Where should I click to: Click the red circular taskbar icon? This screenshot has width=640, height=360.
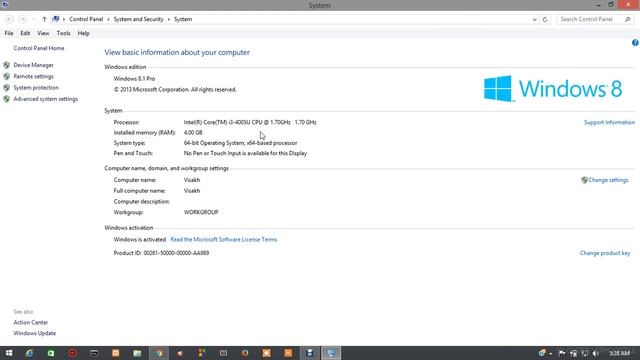click(x=73, y=353)
